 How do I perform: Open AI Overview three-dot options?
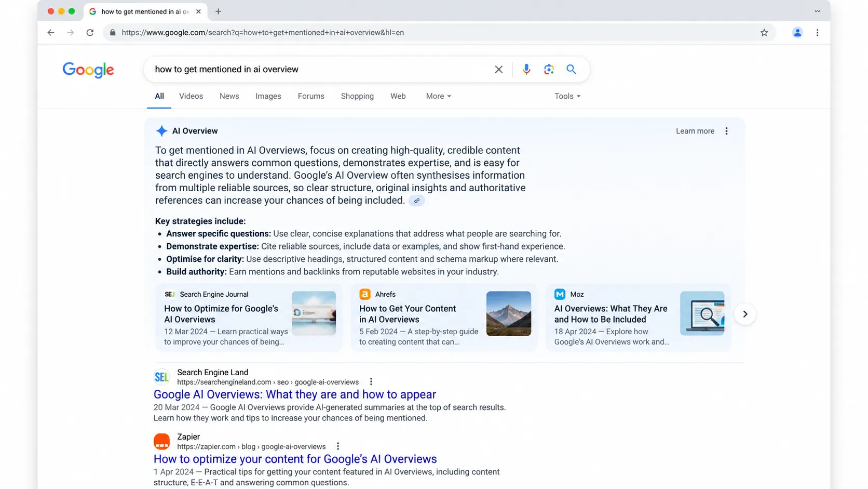(726, 131)
